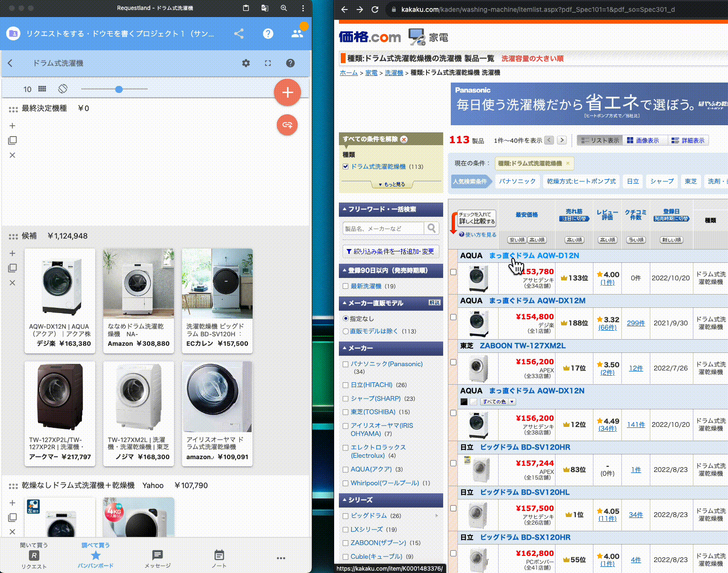Toggle fullscreen icon in board header

tap(268, 63)
